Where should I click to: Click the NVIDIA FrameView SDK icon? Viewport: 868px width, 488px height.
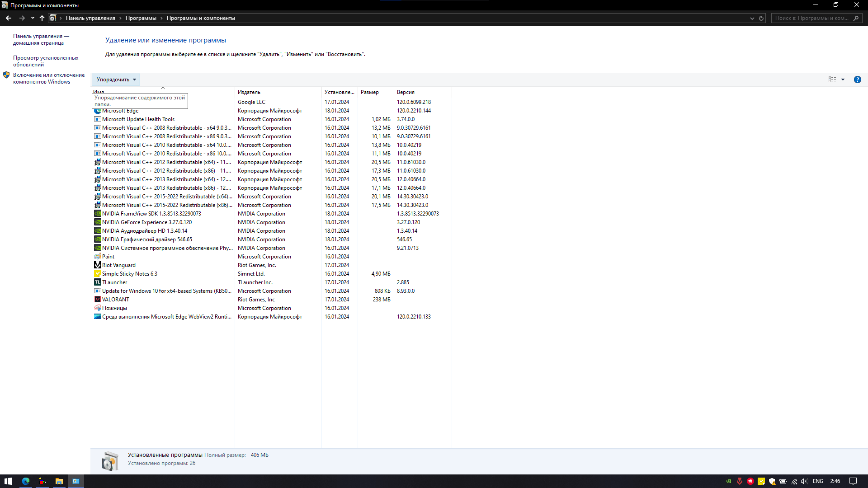click(97, 214)
